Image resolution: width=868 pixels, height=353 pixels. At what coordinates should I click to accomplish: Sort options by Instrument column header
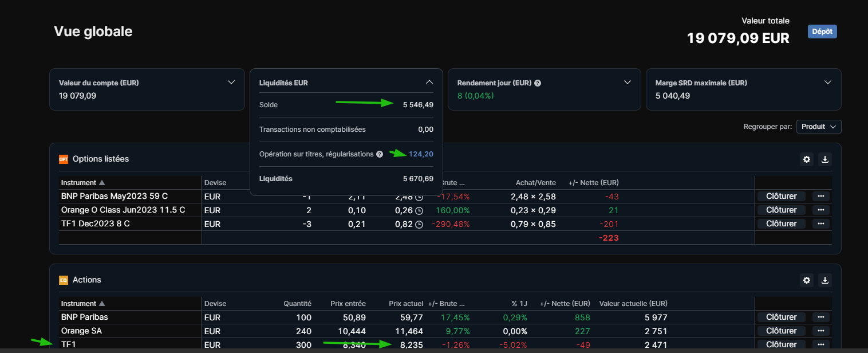tap(80, 183)
